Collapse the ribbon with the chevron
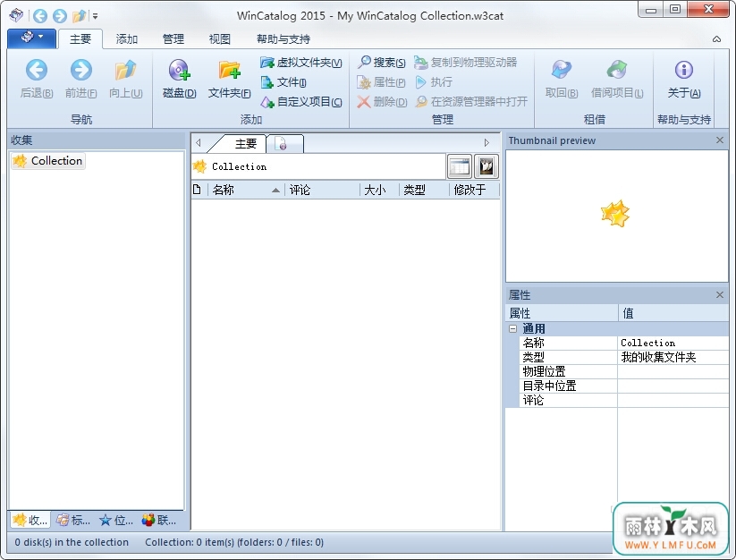736x560 pixels. [716, 39]
